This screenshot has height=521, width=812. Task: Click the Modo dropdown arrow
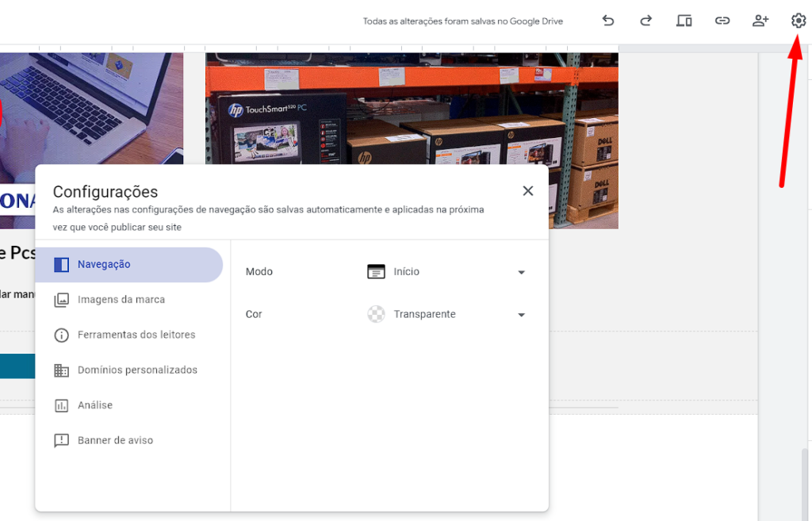(x=522, y=273)
